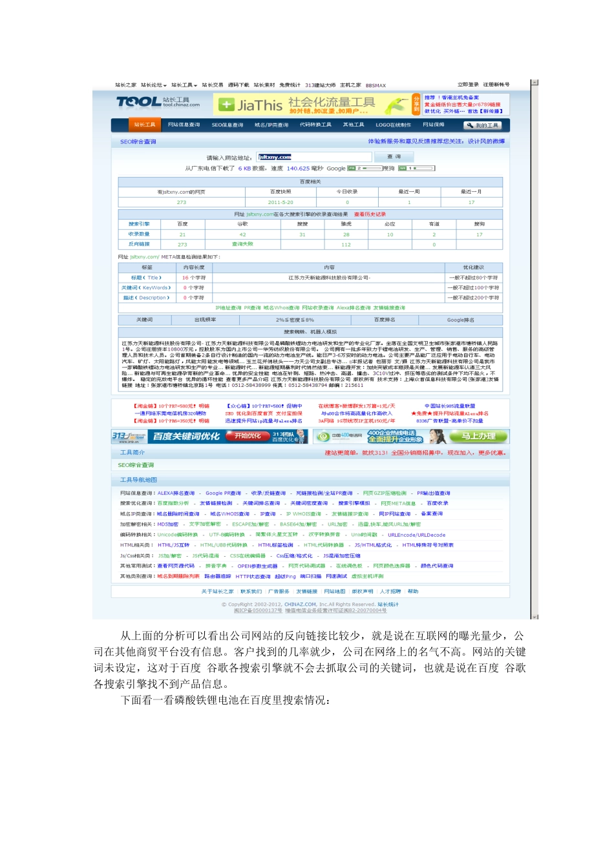Image resolution: width=614 pixels, height=868 pixels.
Task: Open the HTTP状态查询 tool link
Action: tap(253, 576)
